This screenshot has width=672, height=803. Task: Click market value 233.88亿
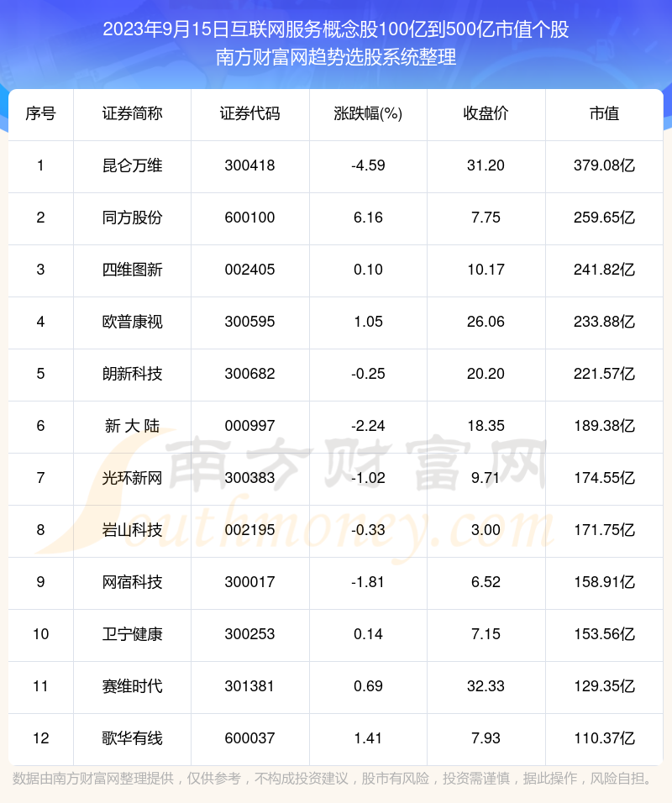(x=605, y=322)
